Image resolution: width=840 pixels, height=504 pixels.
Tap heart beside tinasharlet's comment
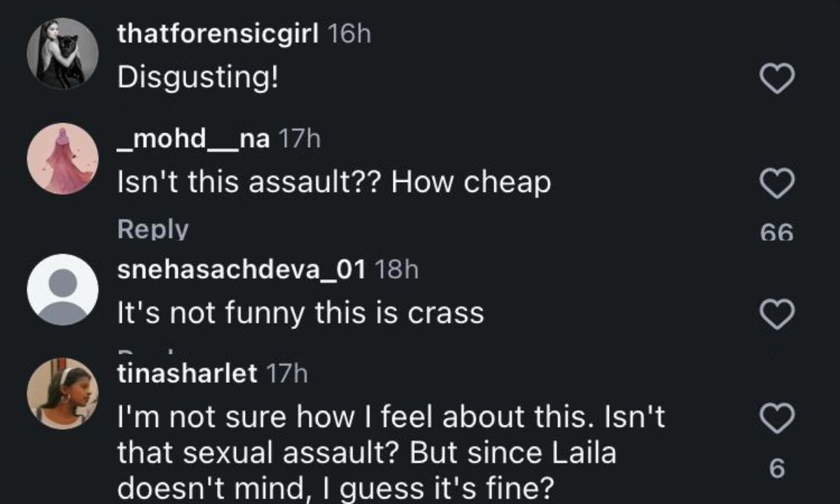tap(777, 419)
